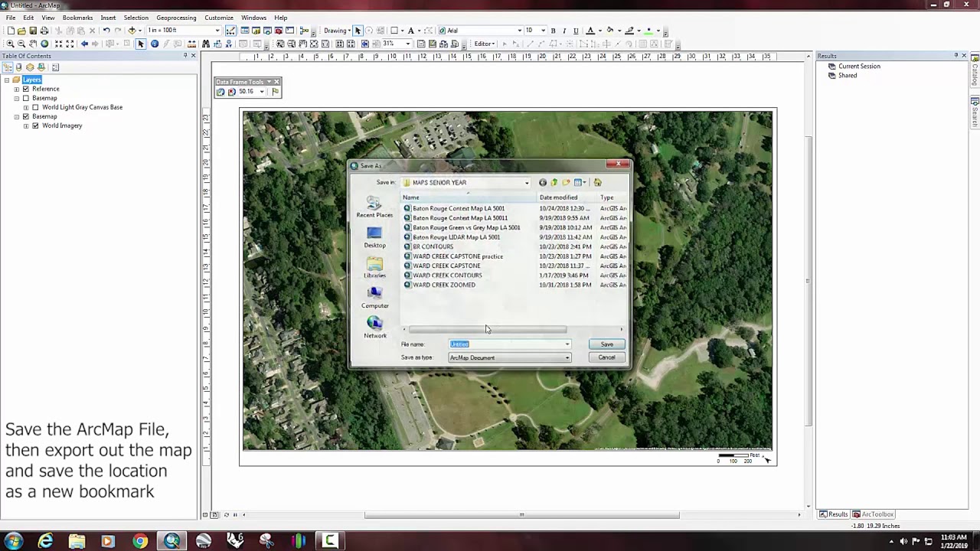Sort files by Name column
Viewport: 980px width, 551px height.
click(x=469, y=197)
